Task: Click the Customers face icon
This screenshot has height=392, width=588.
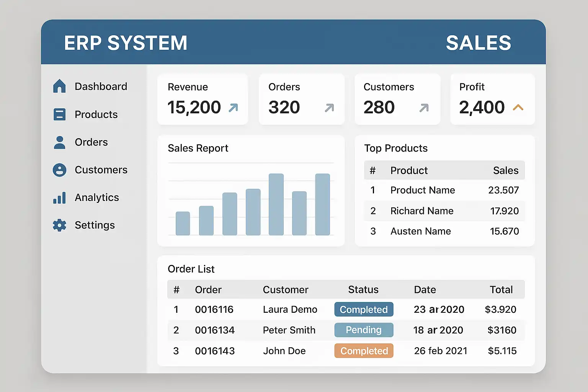Action: 59,170
